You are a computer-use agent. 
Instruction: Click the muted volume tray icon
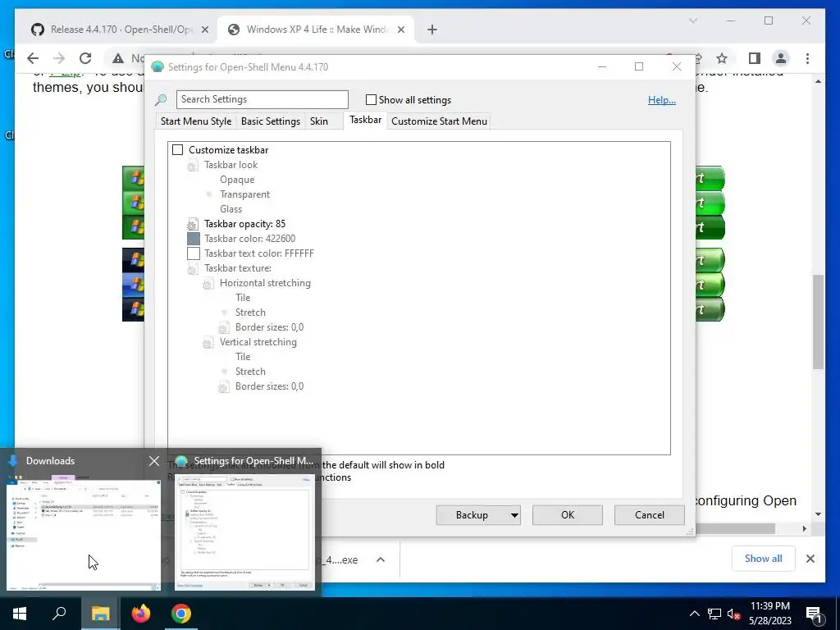click(x=734, y=614)
